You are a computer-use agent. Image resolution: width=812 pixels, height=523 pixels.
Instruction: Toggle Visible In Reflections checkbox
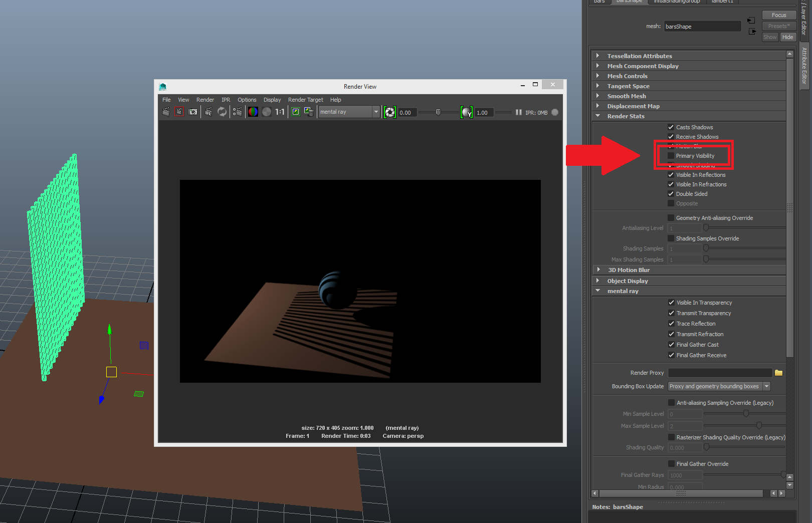(671, 175)
